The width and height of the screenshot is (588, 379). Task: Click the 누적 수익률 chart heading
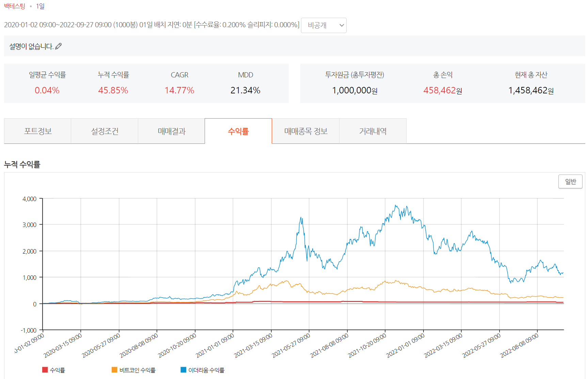(22, 164)
